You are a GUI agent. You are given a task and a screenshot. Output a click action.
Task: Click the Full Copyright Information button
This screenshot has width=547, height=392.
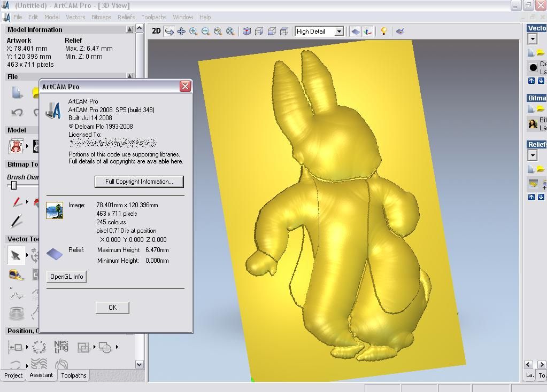tap(139, 182)
